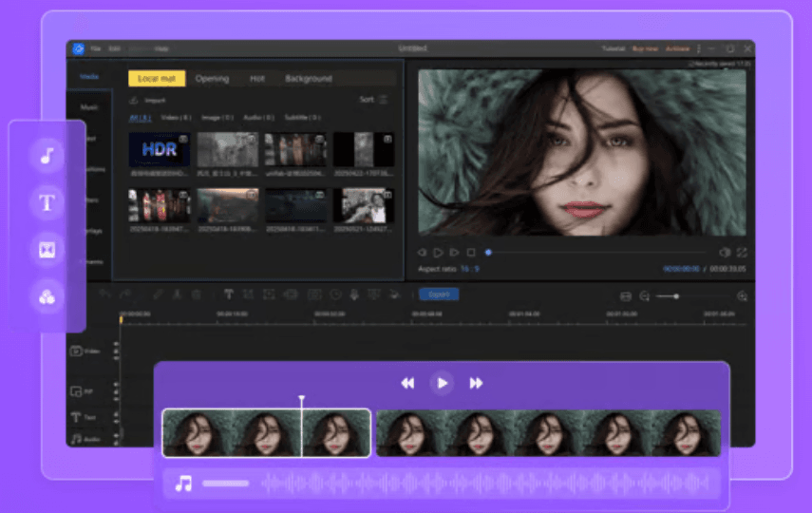The image size is (812, 513).
Task: Filter media list by Subtitle
Action: (302, 118)
